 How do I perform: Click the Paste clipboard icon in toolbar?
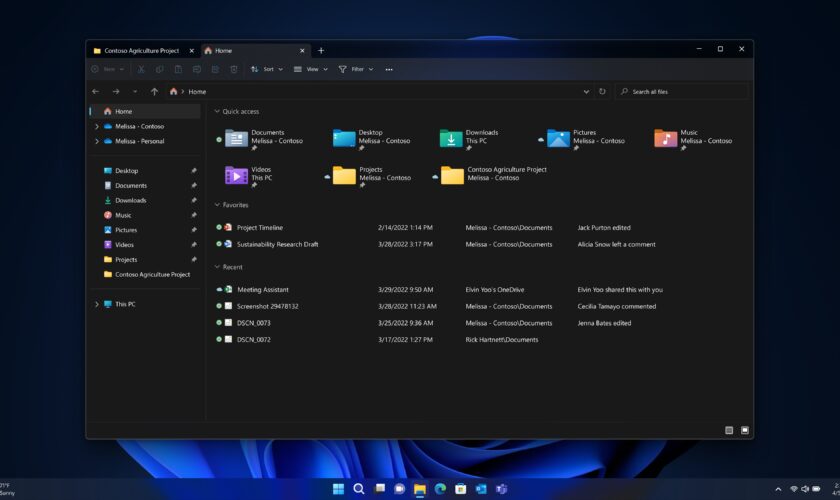tap(178, 69)
